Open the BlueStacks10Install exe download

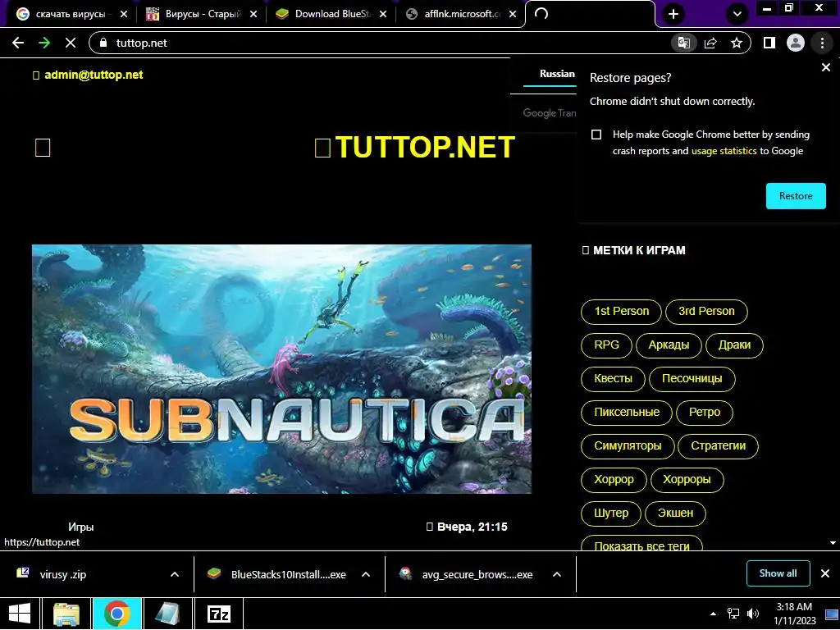pos(288,575)
